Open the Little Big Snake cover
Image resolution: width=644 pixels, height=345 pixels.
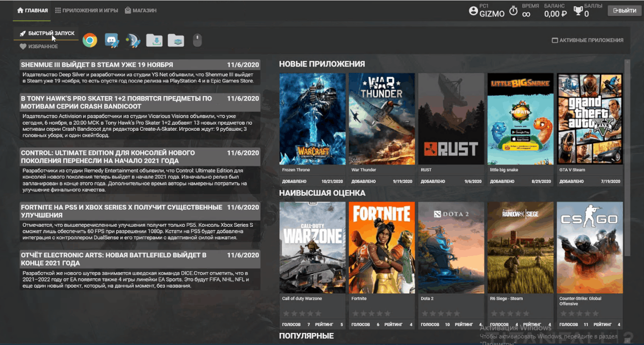521,119
